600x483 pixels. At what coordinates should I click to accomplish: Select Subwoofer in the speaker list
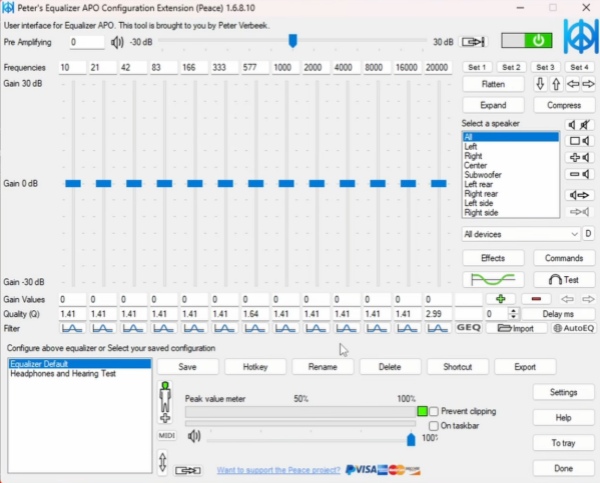click(510, 175)
